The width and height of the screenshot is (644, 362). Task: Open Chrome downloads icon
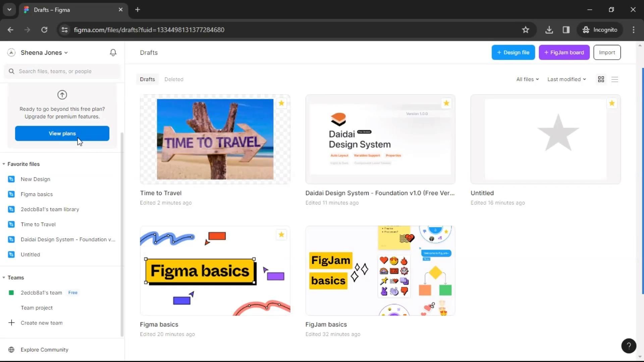pyautogui.click(x=549, y=30)
